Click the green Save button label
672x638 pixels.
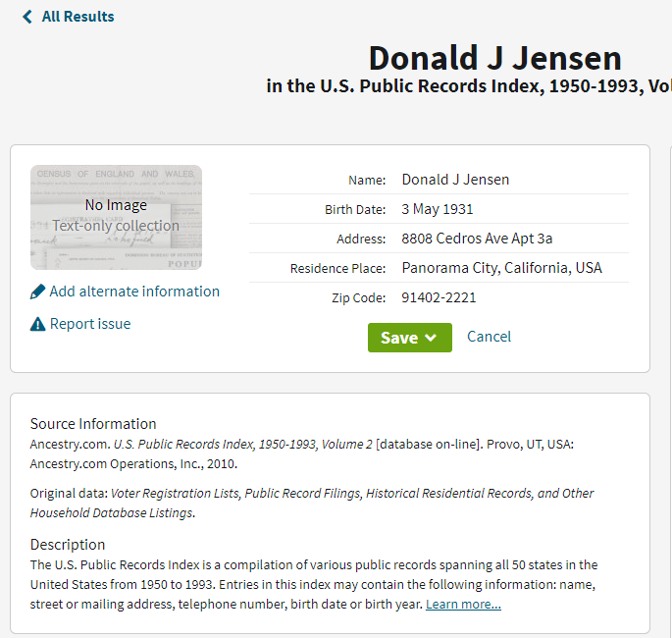pos(399,338)
